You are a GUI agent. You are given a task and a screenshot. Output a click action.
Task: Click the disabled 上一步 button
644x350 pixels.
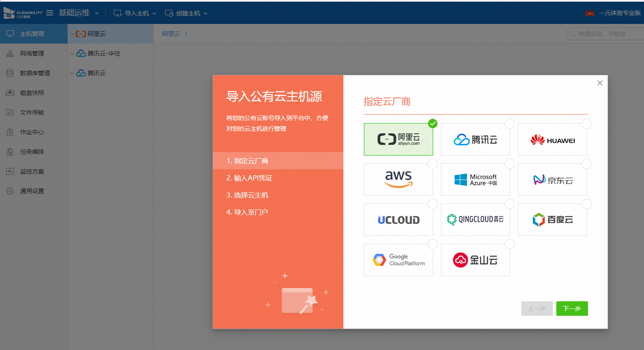[537, 308]
